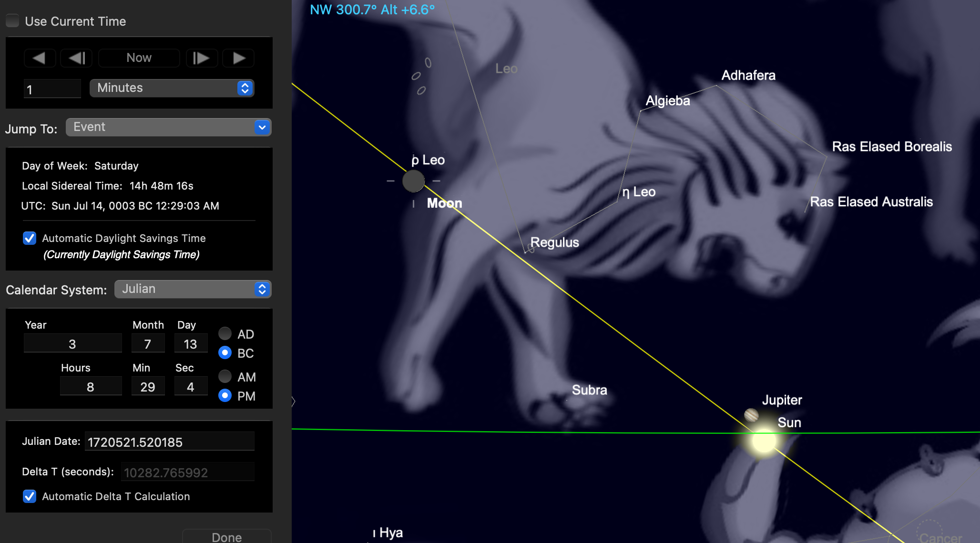This screenshot has width=980, height=543.
Task: Click the time step amount field
Action: pyautogui.click(x=52, y=89)
